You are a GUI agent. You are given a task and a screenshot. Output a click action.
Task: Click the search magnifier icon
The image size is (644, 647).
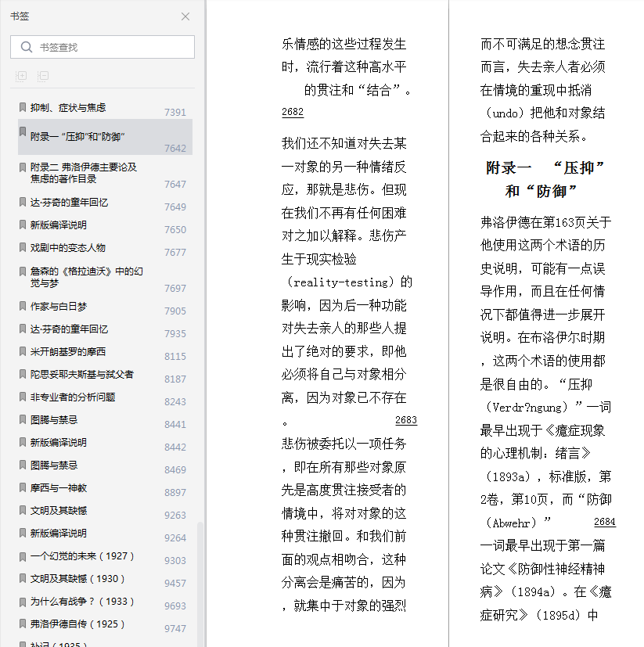click(27, 47)
